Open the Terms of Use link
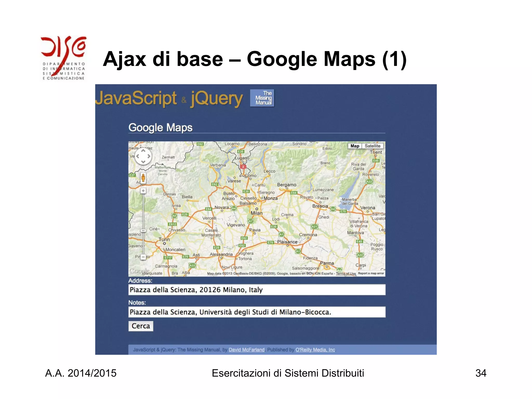The image size is (532, 399). click(x=346, y=274)
